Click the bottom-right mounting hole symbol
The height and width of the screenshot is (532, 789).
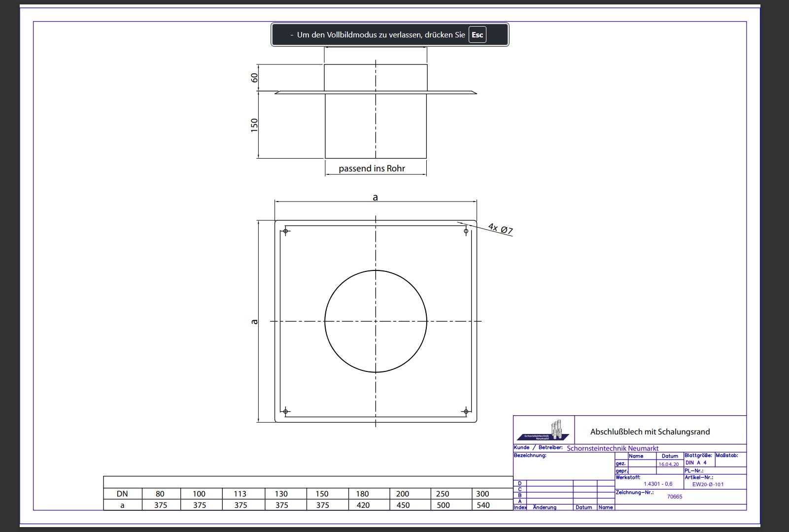[466, 411]
